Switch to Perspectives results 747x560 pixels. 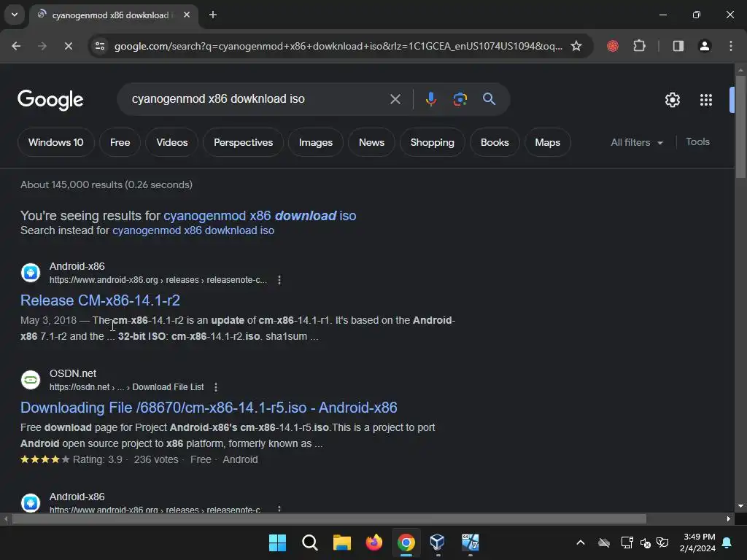pyautogui.click(x=243, y=142)
